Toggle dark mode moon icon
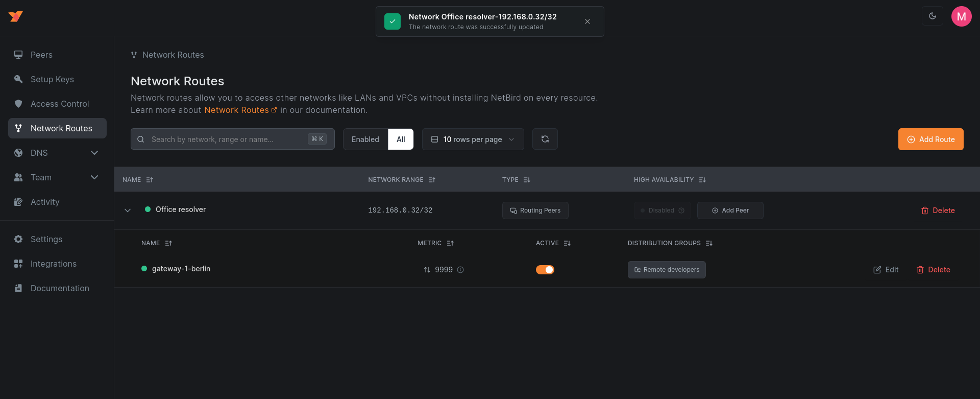The width and height of the screenshot is (980, 399). 932,16
